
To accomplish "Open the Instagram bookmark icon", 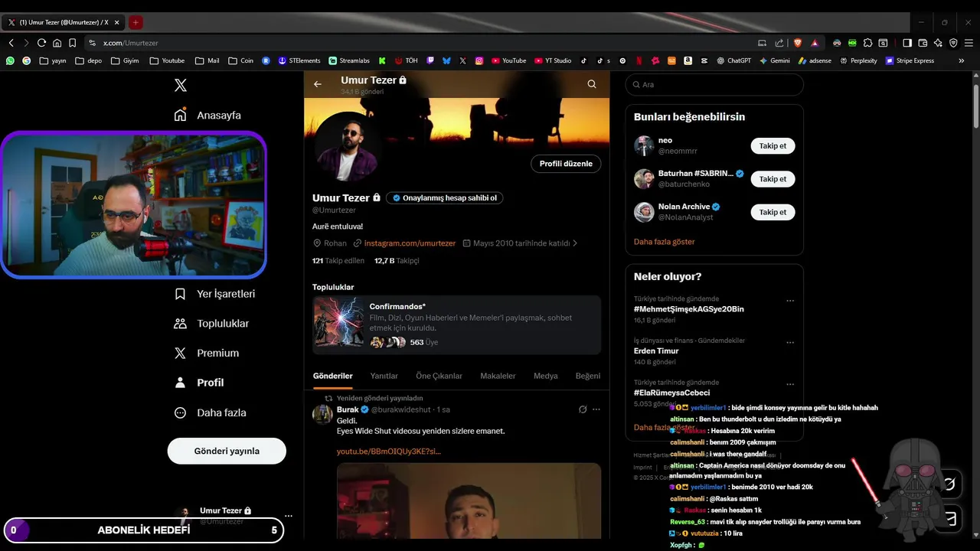I will [x=479, y=60].
